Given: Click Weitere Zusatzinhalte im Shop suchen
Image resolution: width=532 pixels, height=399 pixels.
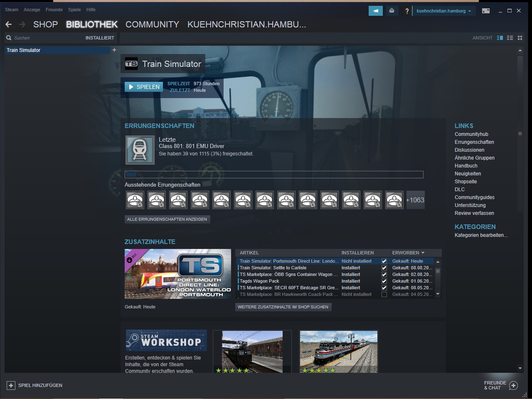Looking at the screenshot, I should click(283, 307).
